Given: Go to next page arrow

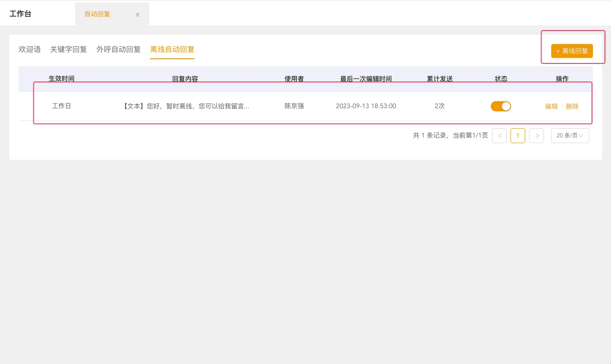Looking at the screenshot, I should point(536,136).
